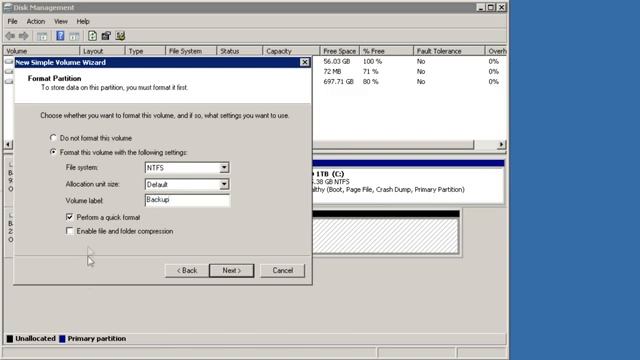The image size is (640, 360).
Task: Click the Disk Management title bar icon
Action: point(7,7)
